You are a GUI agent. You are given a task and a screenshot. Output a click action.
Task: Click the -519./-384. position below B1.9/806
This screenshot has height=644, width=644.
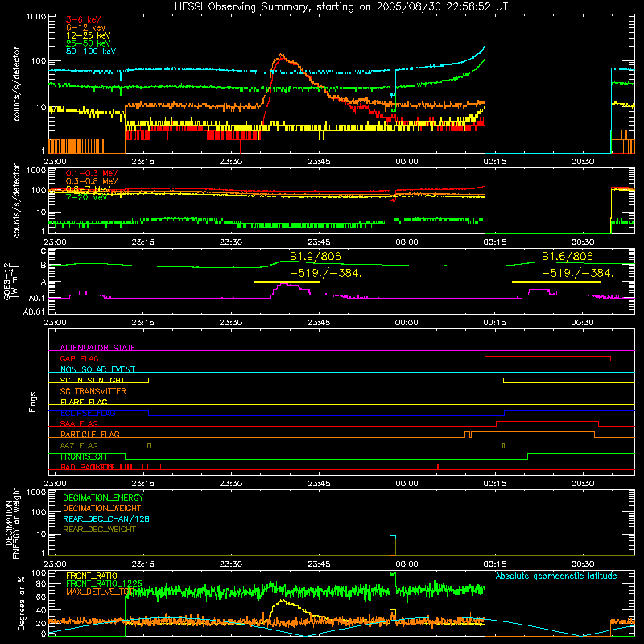tap(326, 273)
